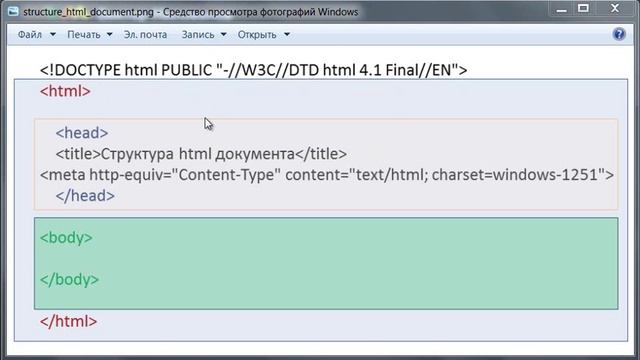Expand the Файл dropdown arrow
This screenshot has height=360, width=640.
click(53, 35)
